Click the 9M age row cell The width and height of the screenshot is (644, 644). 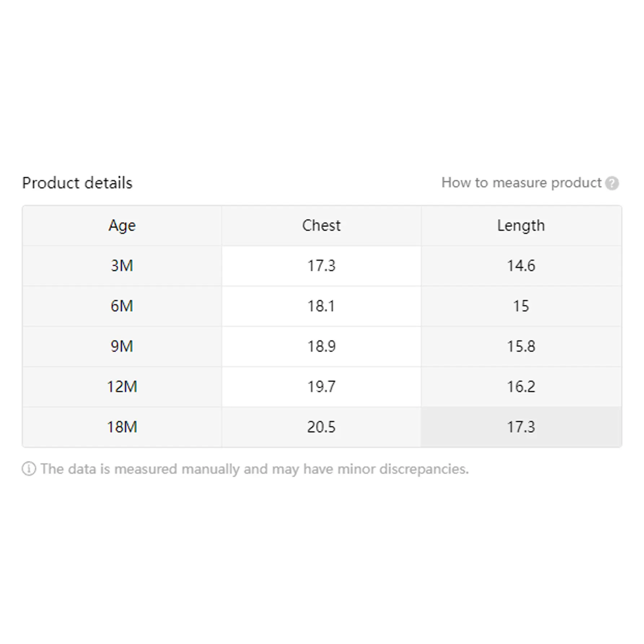point(122,346)
